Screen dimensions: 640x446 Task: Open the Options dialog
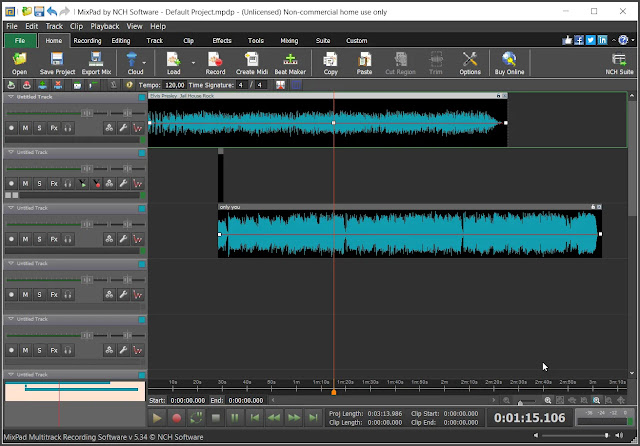tap(470, 63)
